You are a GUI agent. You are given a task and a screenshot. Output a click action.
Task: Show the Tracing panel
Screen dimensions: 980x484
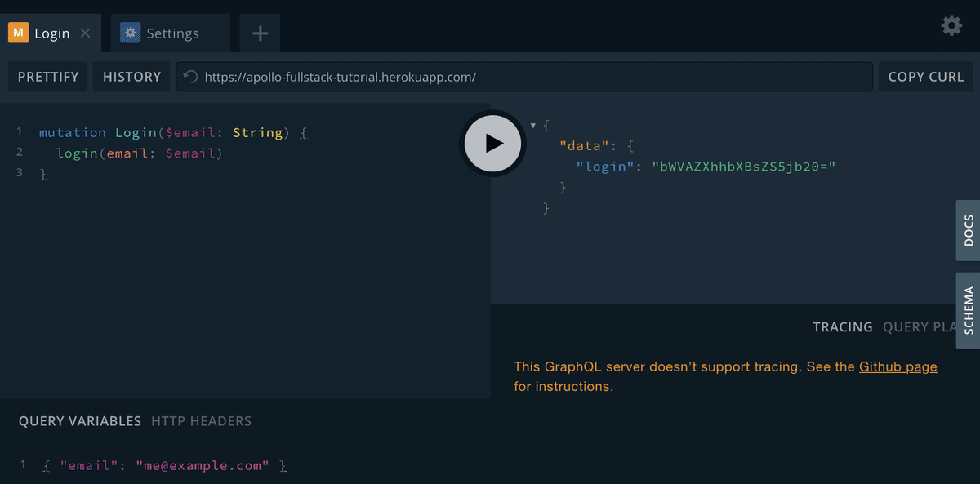coord(842,326)
